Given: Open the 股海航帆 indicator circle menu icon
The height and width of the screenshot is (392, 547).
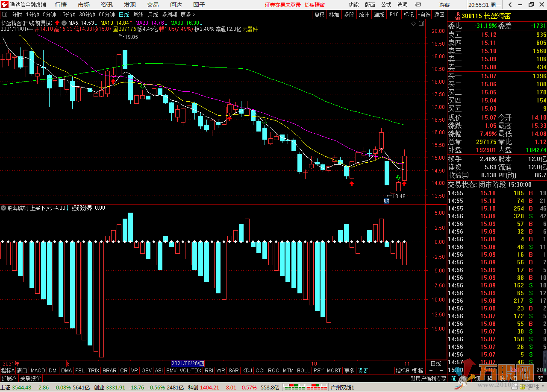Looking at the screenshot, I should pos(3,208).
